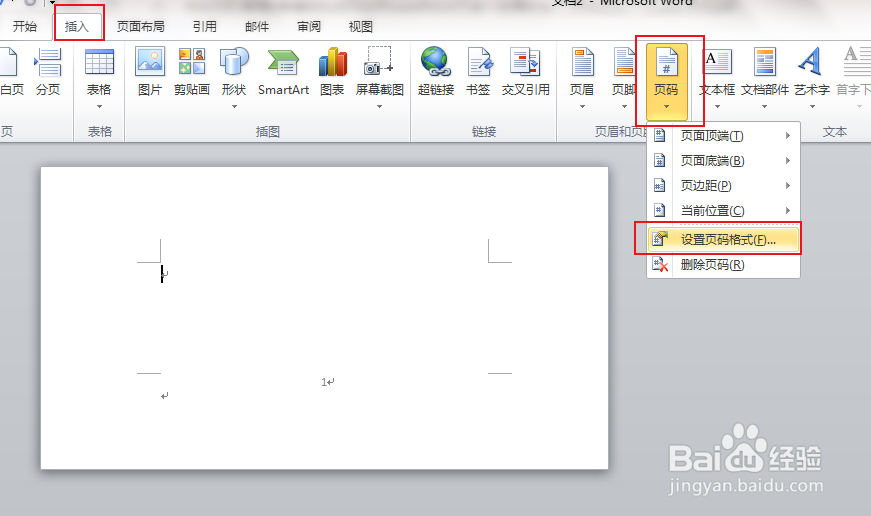Add a 书签 bookmark
The image size is (871, 516).
click(478, 72)
